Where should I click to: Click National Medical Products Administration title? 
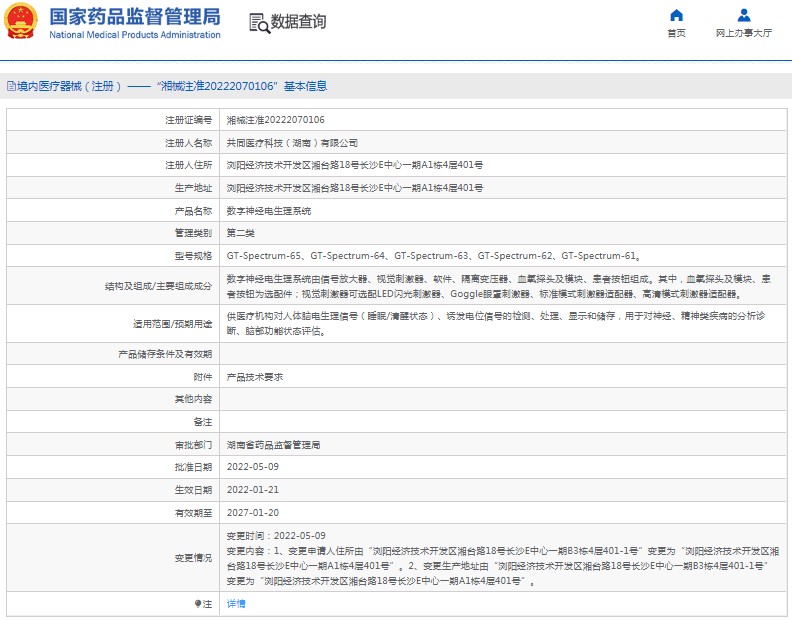135,35
